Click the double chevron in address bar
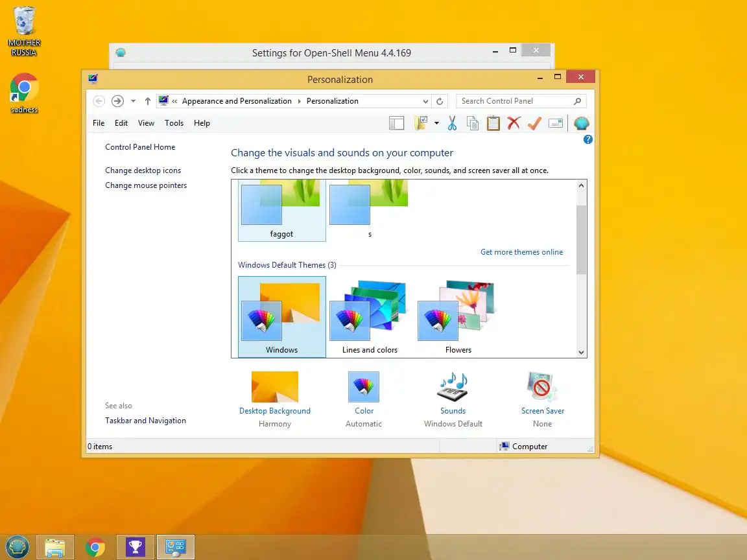This screenshot has width=747, height=560. pos(175,101)
